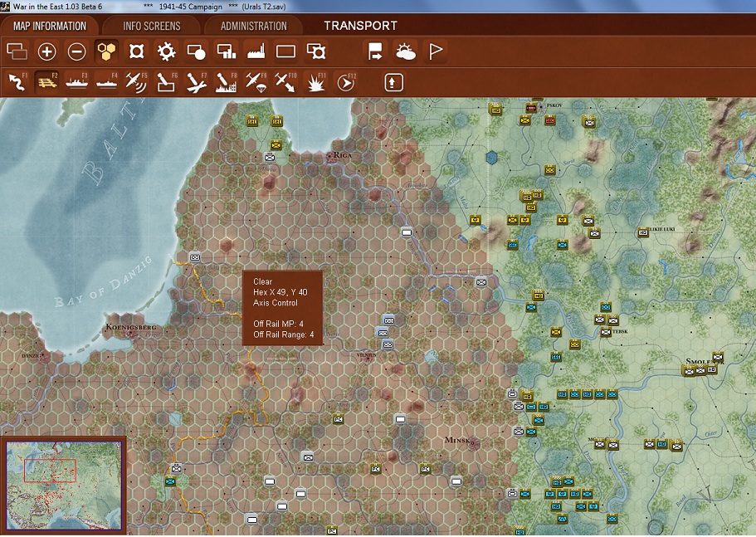Click the fortification square-bracket icon
756x537 pixels.
pyautogui.click(x=136, y=51)
